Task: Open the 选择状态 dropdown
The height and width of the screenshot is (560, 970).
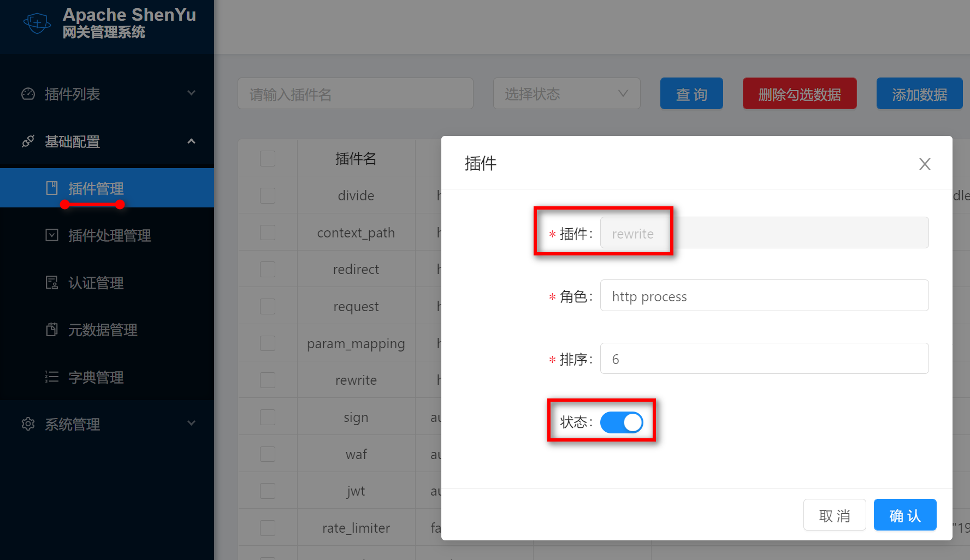Action: pyautogui.click(x=566, y=94)
